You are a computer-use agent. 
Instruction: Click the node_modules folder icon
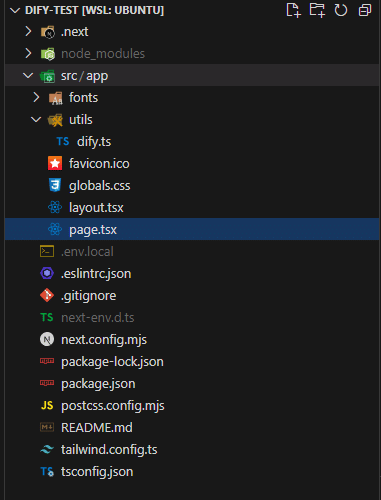(x=48, y=54)
